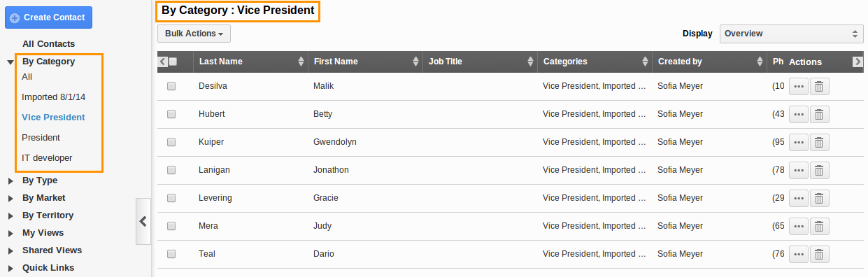
Task: Click the Create Contact button
Action: coord(48,17)
